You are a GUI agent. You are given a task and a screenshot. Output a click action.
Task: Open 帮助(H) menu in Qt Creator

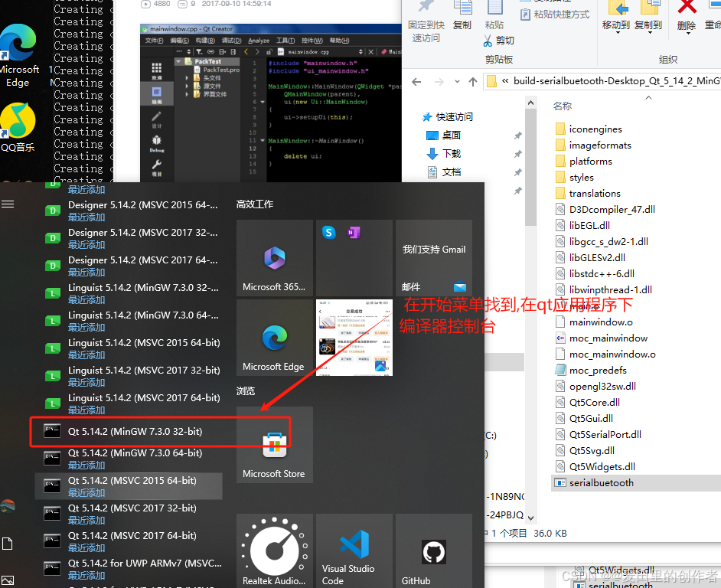click(x=339, y=41)
